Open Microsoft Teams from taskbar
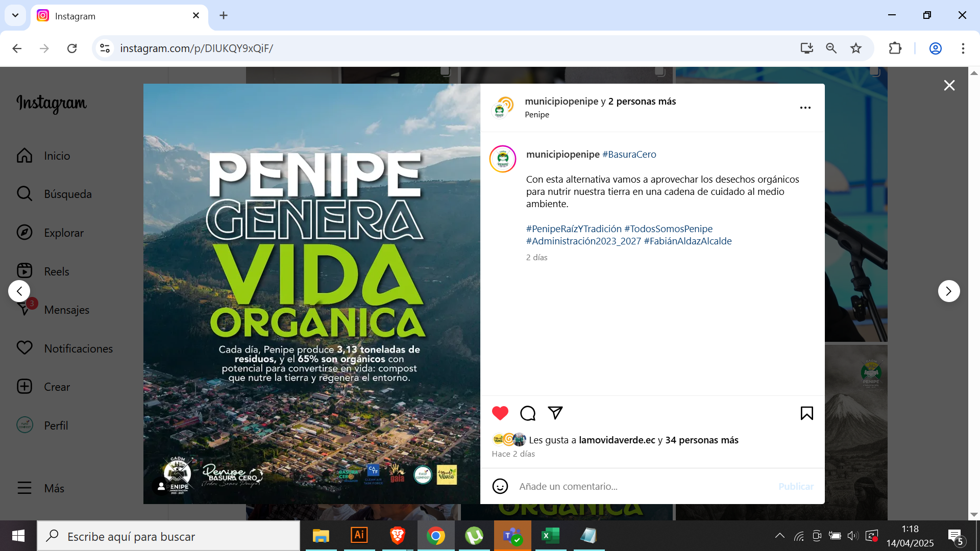Image resolution: width=980 pixels, height=551 pixels. pos(512,536)
